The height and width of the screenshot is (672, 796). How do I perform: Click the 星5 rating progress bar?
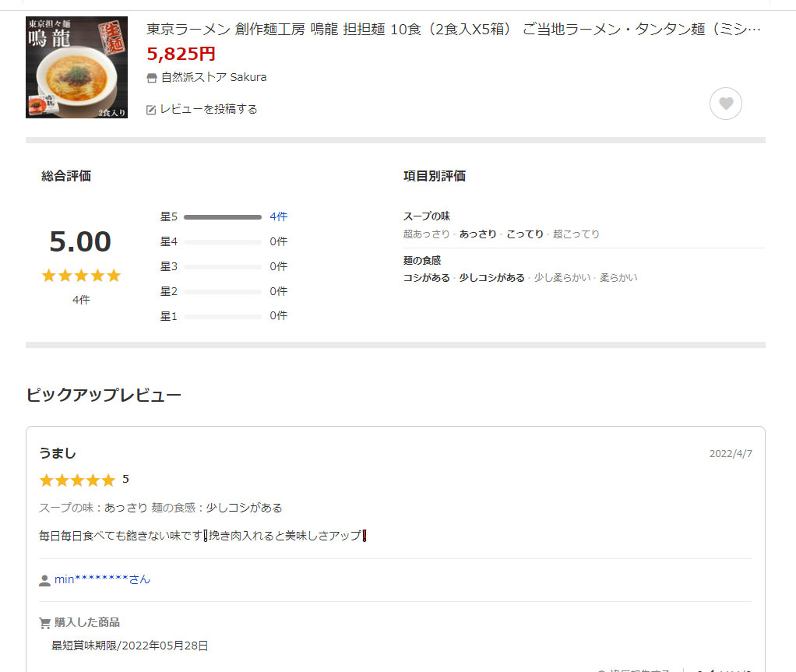click(x=223, y=217)
